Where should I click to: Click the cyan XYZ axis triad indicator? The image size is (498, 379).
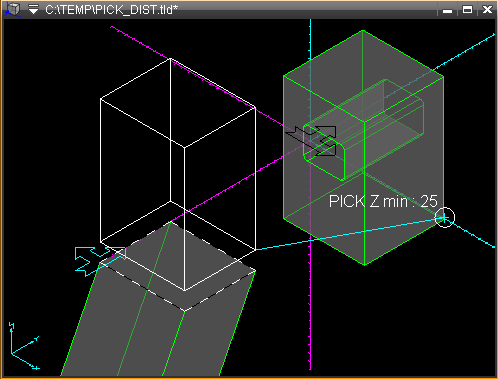coord(23,346)
